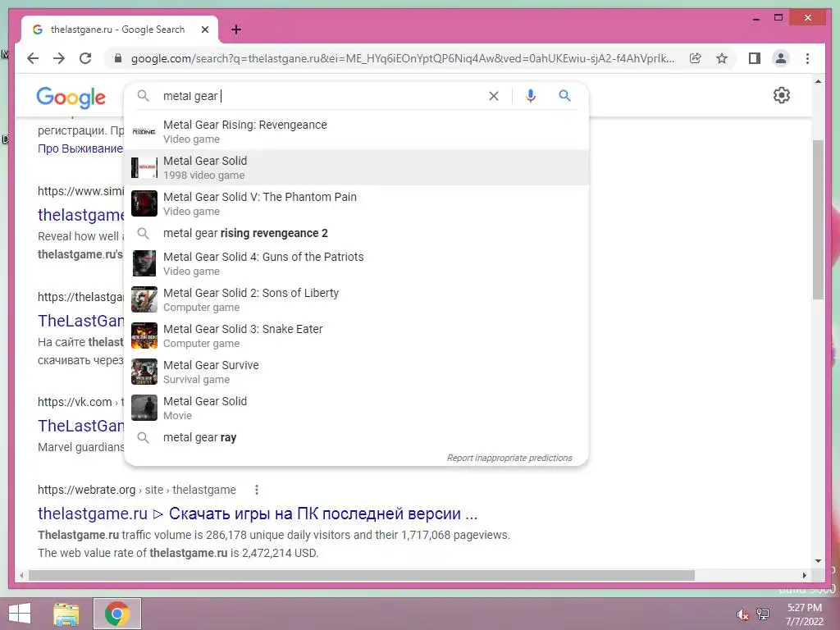
Task: Open File Explorer from the taskbar
Action: pyautogui.click(x=66, y=614)
